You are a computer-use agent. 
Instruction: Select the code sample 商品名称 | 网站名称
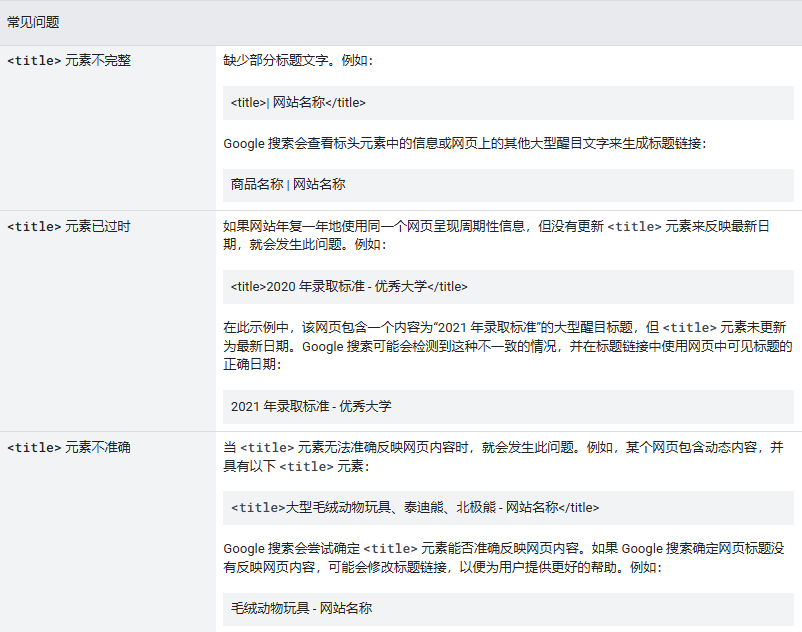288,185
